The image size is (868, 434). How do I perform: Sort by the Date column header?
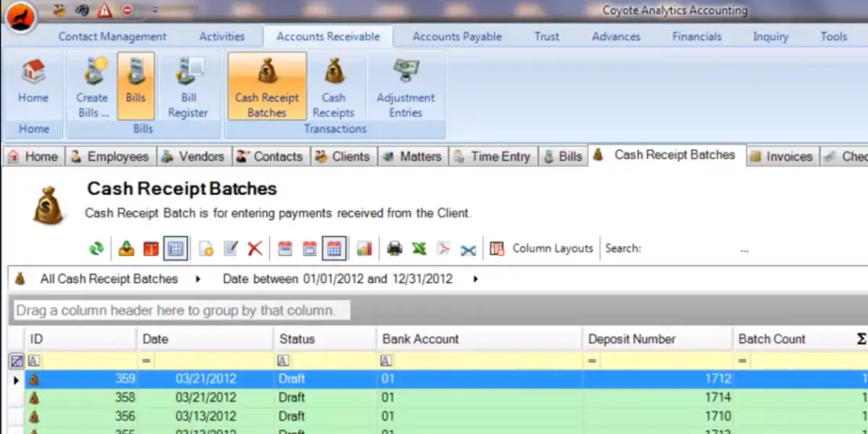(x=205, y=339)
